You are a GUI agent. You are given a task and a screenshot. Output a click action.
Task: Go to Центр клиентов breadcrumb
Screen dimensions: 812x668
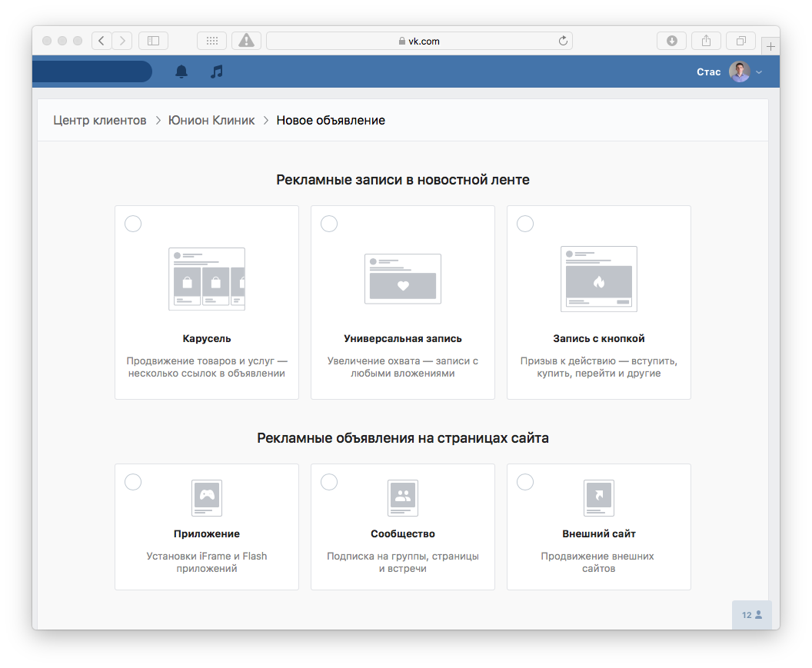tap(100, 120)
